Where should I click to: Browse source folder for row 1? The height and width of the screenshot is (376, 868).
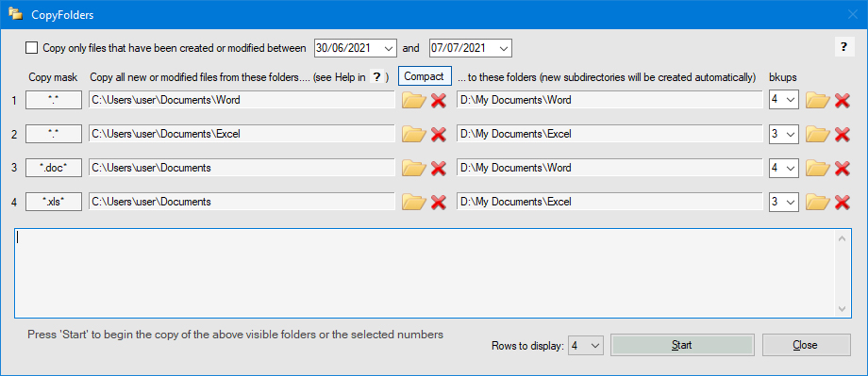point(413,100)
